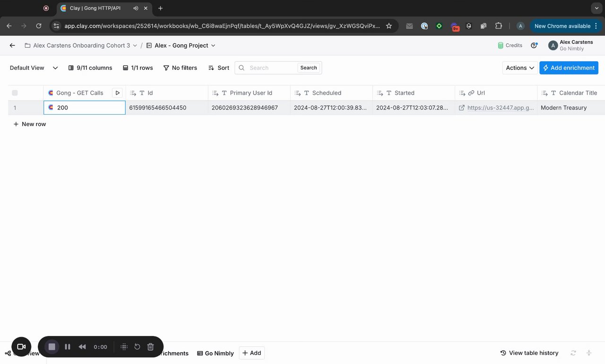Click the back arrow next to workbook breadcrumb

point(12,45)
